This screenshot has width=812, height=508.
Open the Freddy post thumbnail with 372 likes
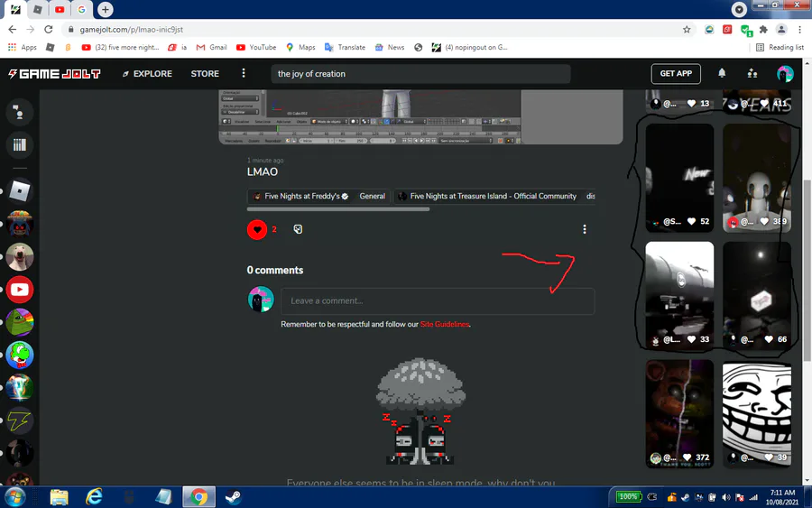click(x=679, y=414)
